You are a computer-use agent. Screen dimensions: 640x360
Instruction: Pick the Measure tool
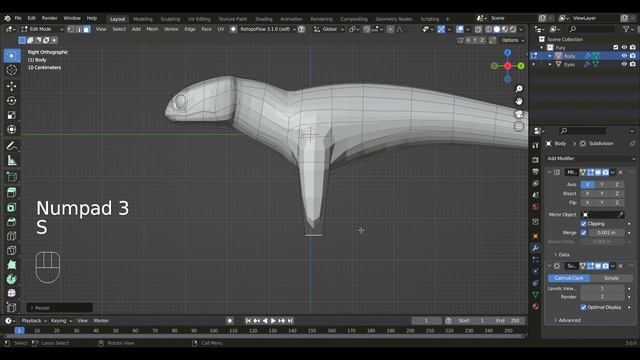click(12, 160)
